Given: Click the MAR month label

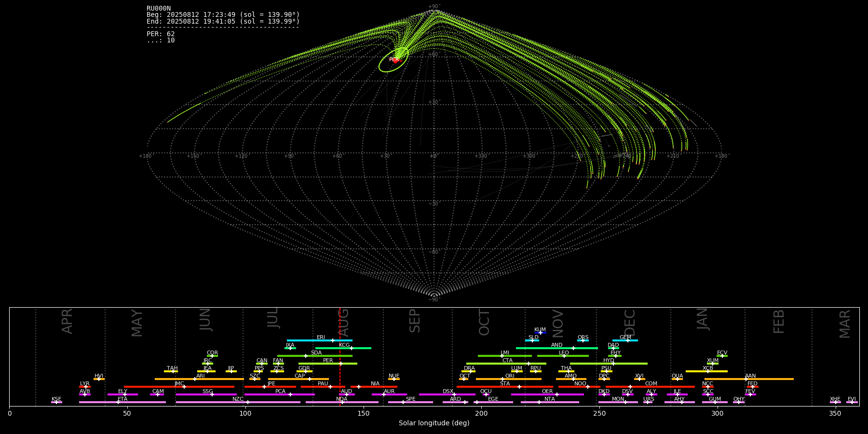Looking at the screenshot, I should 844,324.
